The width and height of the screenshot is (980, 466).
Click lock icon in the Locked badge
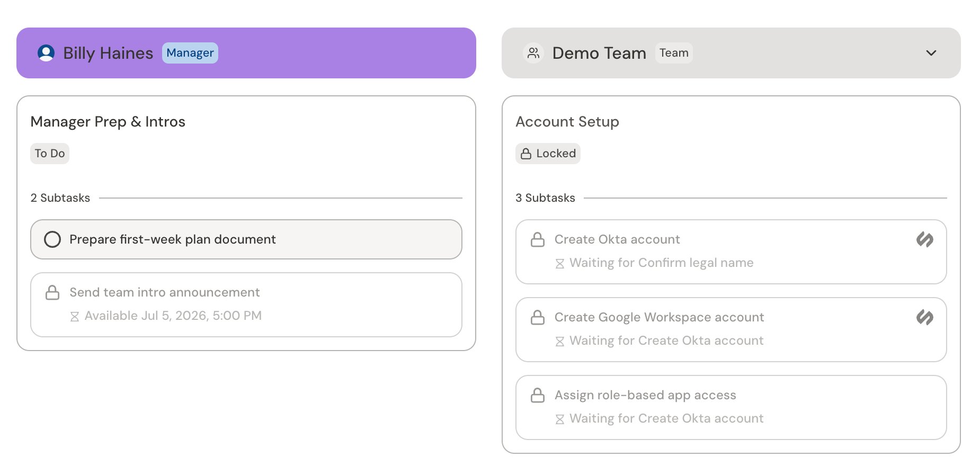(526, 154)
